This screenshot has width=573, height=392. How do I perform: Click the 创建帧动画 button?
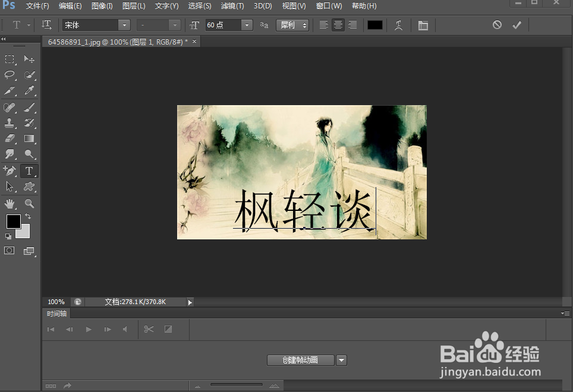[300, 361]
